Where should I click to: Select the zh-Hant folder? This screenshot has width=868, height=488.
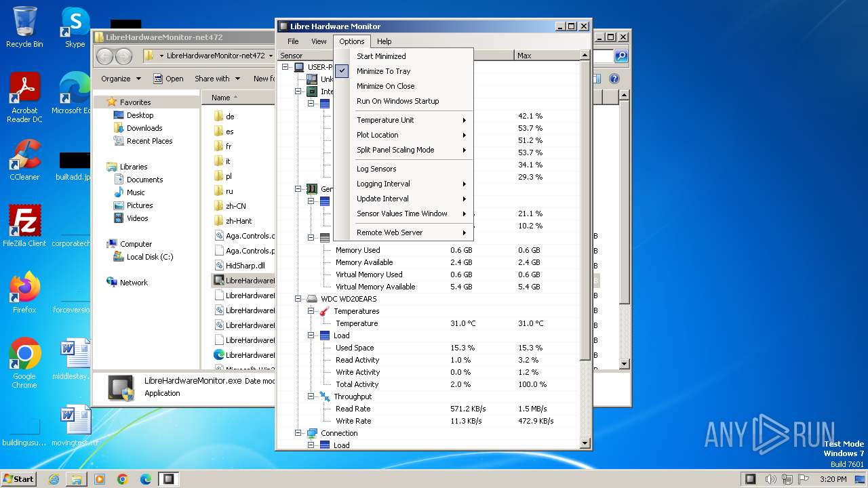coord(239,221)
